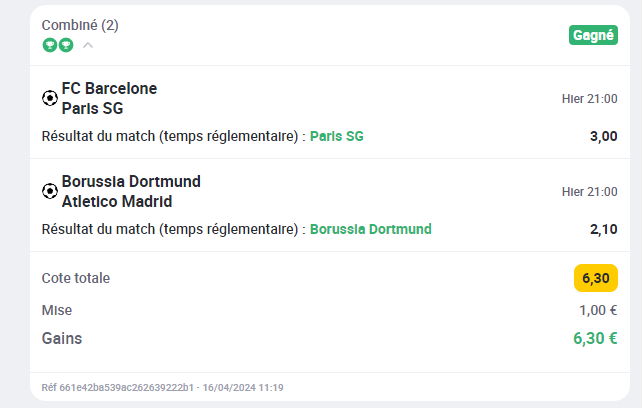Click the football icon beside Borussia Dortmund
Image resolution: width=642 pixels, height=408 pixels.
click(50, 191)
